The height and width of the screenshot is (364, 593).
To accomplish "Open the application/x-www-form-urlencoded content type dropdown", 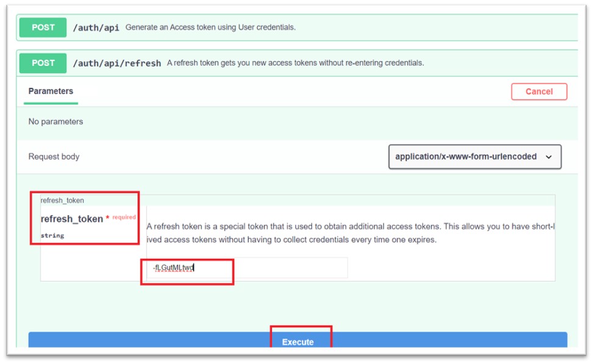I will [x=465, y=157].
